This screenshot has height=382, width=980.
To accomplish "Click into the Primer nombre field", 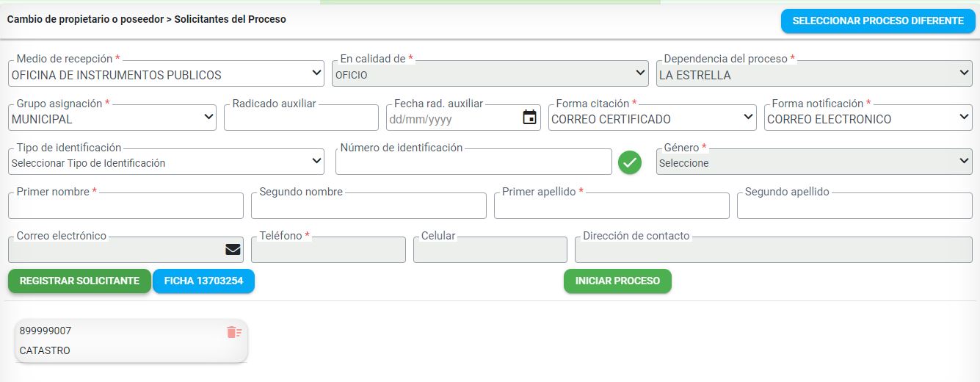I will click(126, 206).
